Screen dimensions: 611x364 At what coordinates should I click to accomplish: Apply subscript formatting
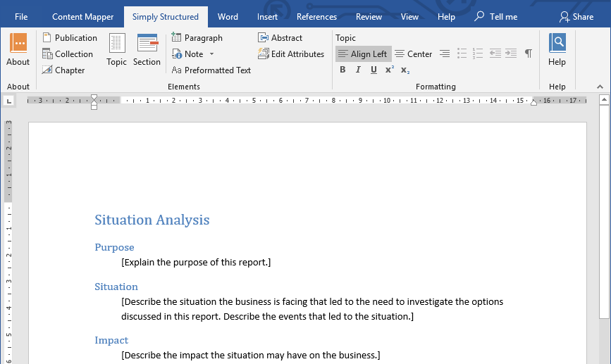(405, 70)
